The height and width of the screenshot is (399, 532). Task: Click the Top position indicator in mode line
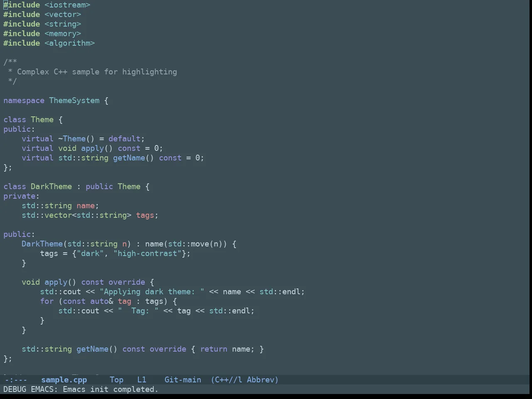[x=116, y=379]
